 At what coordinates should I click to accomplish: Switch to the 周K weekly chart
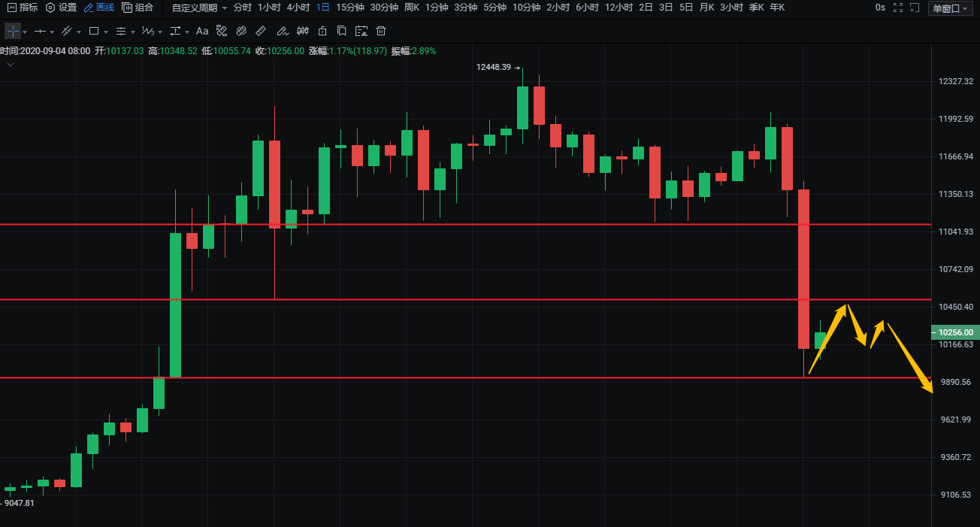411,8
